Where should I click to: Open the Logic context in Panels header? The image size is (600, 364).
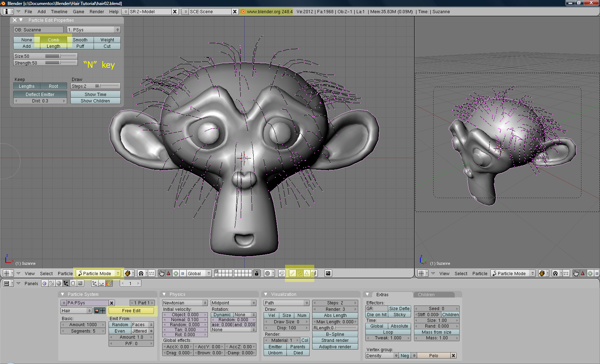click(44, 283)
